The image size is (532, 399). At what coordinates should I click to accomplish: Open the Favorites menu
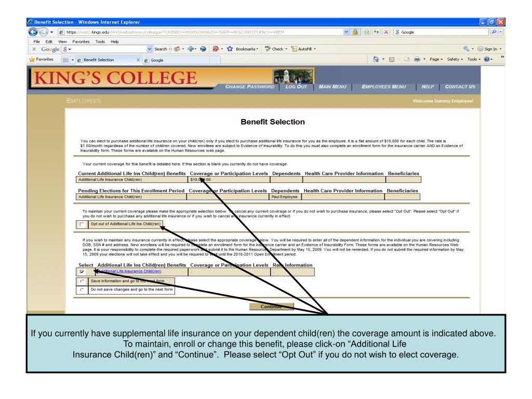pyautogui.click(x=81, y=42)
